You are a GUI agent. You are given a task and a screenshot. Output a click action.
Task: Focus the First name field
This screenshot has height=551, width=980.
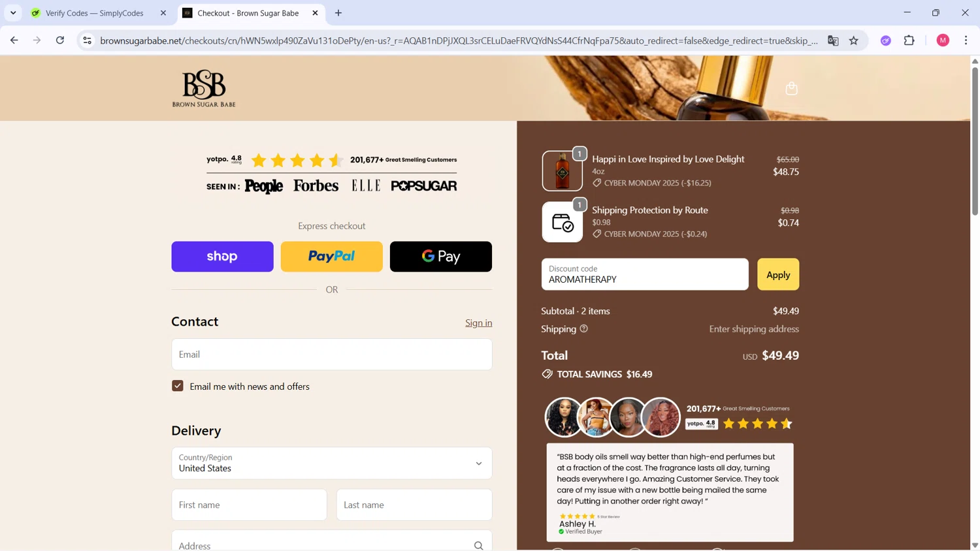[x=250, y=505]
